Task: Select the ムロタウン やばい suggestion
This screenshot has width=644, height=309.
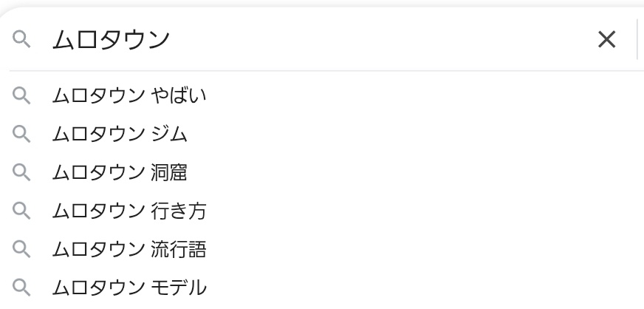Action: 129,95
